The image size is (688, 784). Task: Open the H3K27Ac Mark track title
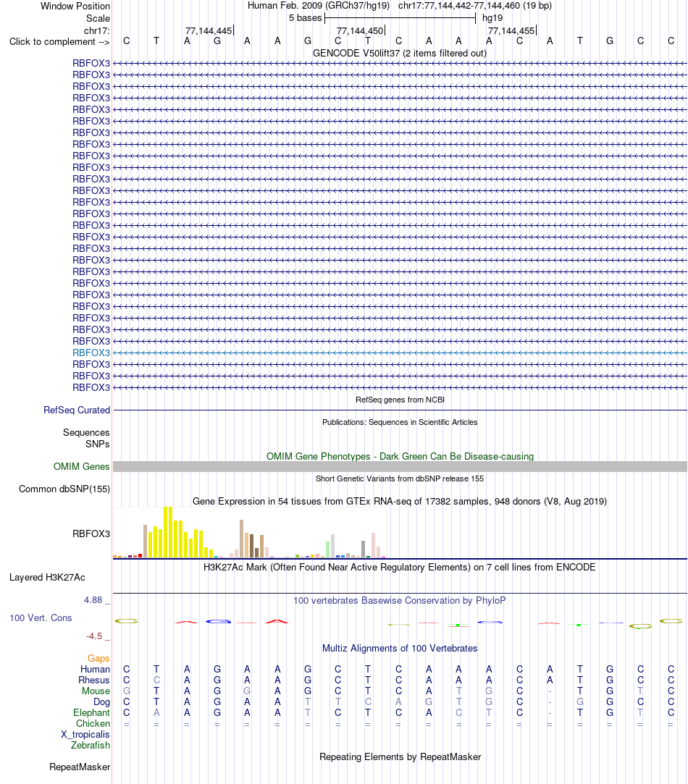coord(399,567)
